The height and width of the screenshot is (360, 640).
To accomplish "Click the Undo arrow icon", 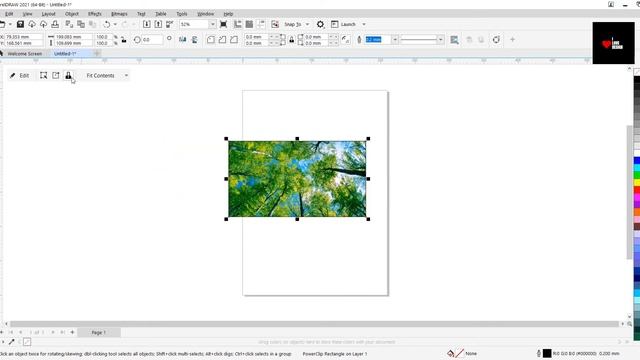I will pyautogui.click(x=107, y=24).
